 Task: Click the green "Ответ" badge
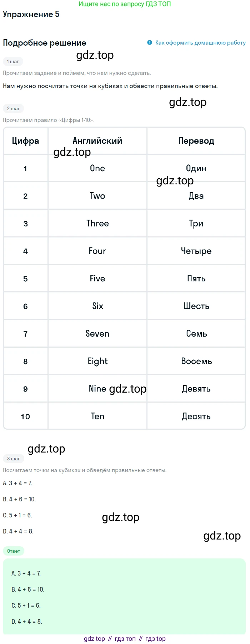point(14,551)
